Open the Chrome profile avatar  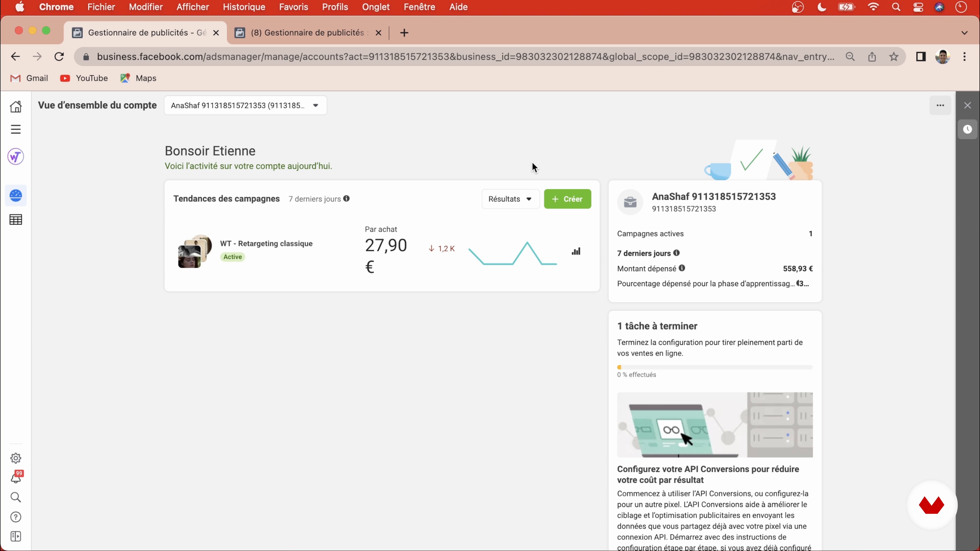(x=943, y=57)
